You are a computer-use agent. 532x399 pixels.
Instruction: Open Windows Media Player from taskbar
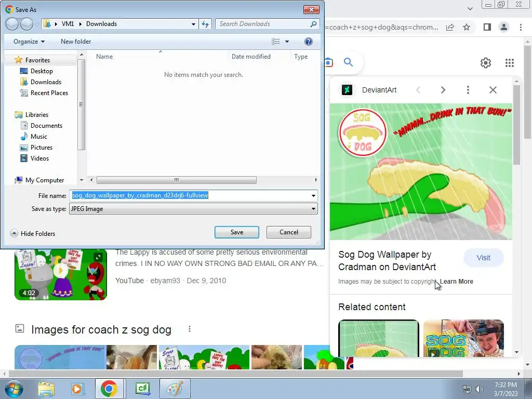click(x=77, y=389)
